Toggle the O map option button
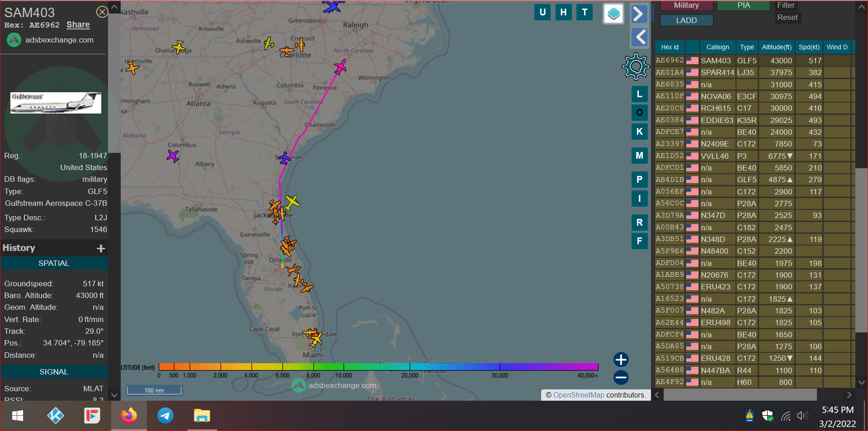 [x=639, y=113]
